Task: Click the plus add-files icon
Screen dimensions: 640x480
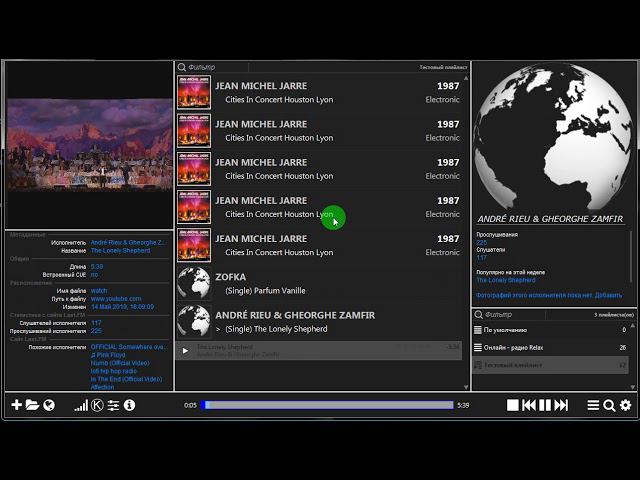Action: (16, 405)
